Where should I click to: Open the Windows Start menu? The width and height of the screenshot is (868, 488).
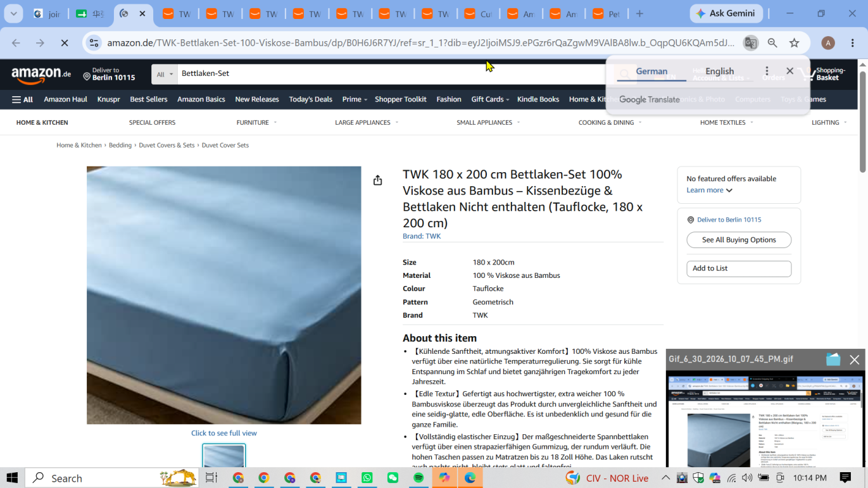(12, 478)
